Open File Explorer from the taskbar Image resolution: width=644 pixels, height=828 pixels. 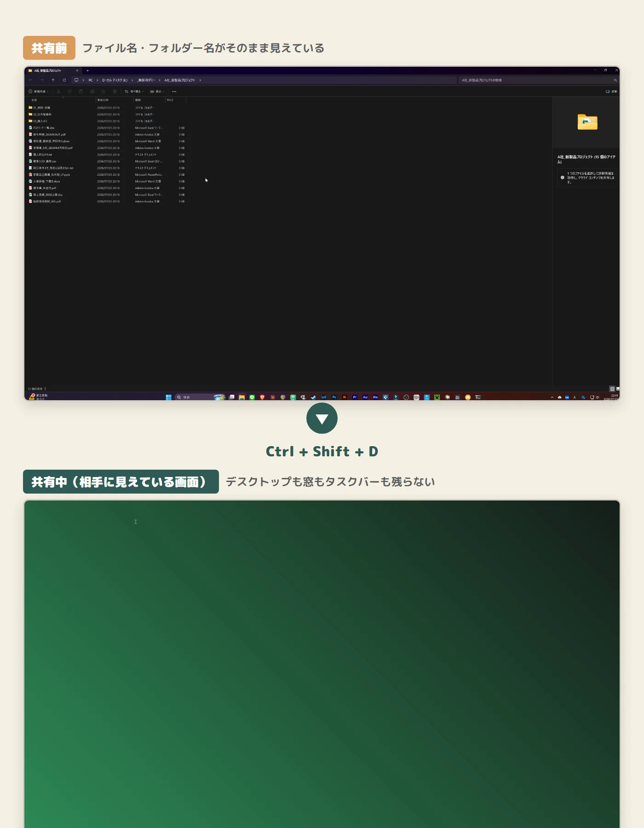(x=241, y=397)
